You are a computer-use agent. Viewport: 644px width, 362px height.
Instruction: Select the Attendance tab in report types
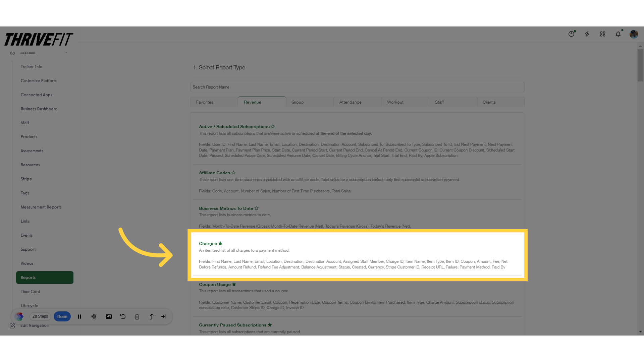pos(350,102)
